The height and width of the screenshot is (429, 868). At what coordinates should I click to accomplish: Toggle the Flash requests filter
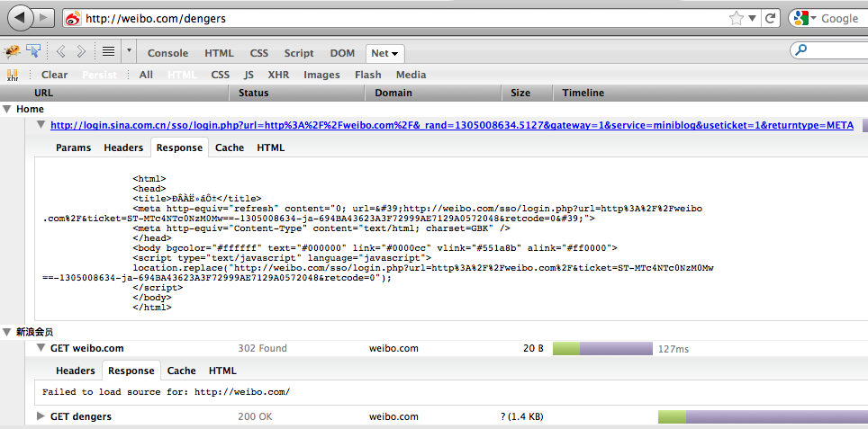point(368,75)
